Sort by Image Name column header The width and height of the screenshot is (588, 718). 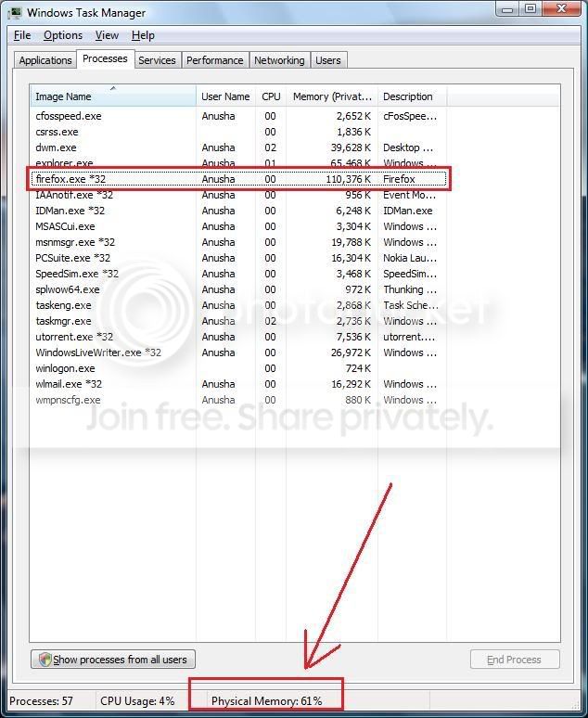coord(113,96)
